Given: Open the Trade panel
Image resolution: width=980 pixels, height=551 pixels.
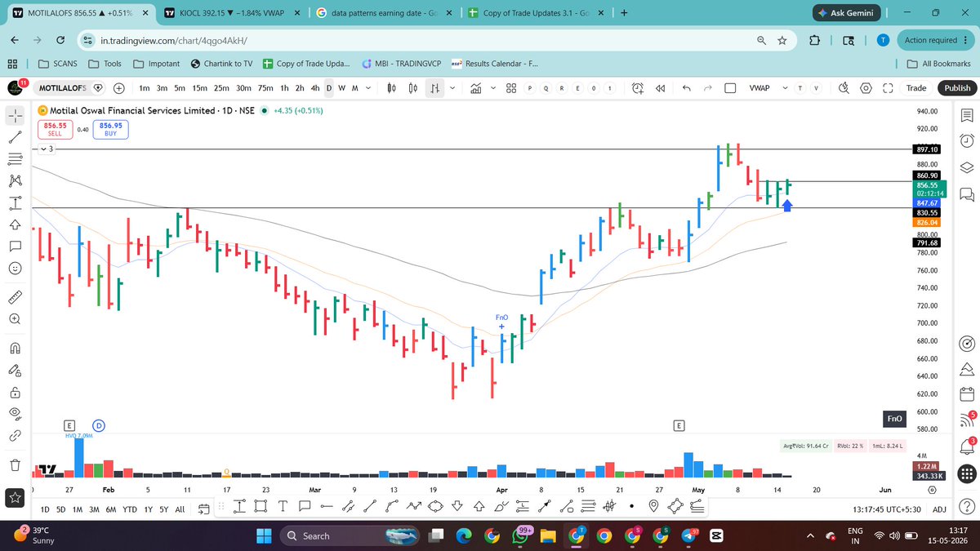Looking at the screenshot, I should point(915,88).
